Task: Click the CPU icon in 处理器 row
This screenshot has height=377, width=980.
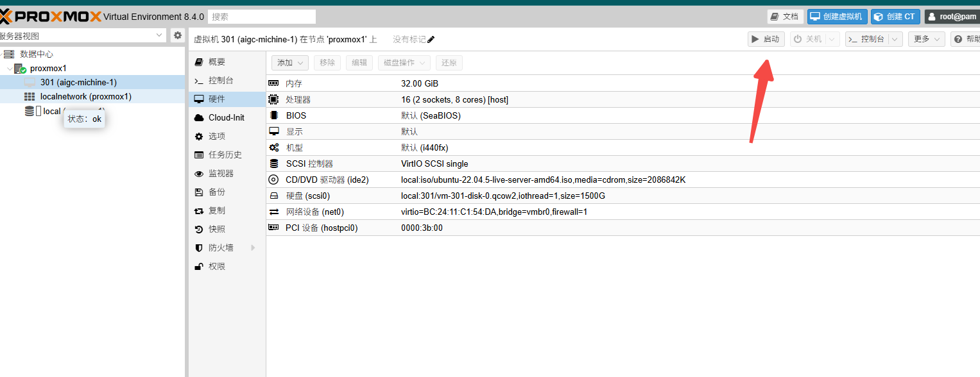Action: pyautogui.click(x=274, y=99)
